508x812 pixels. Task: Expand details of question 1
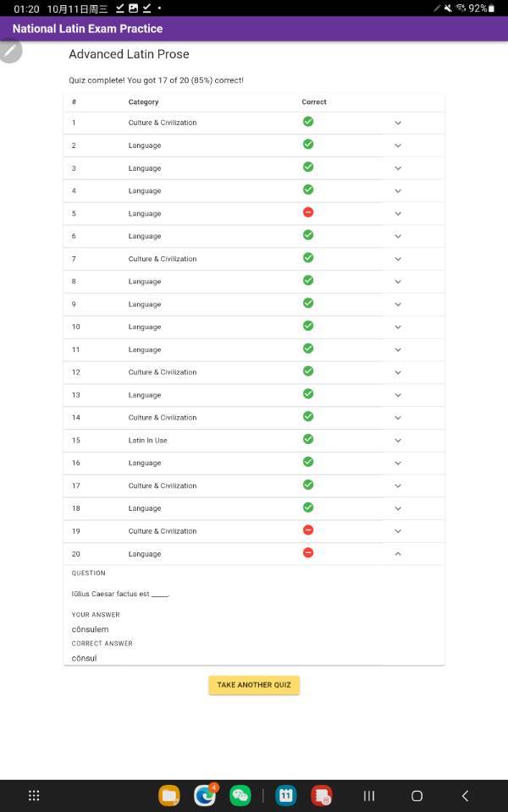[398, 123]
